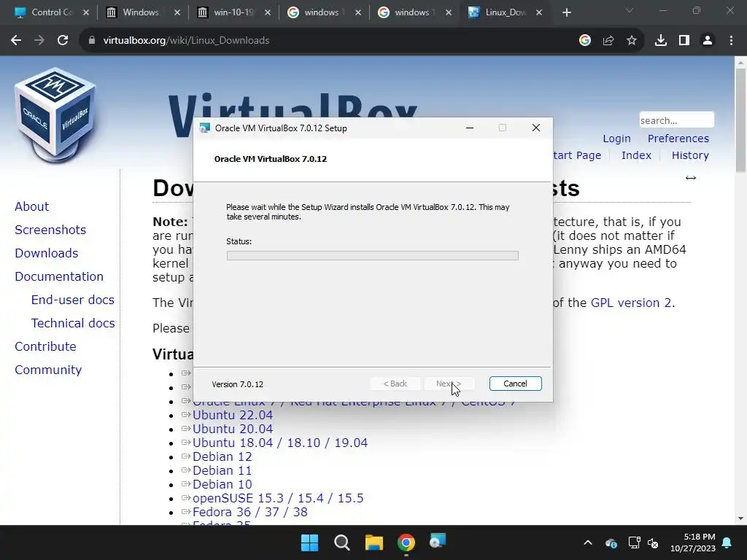Click the OneDrive cloud tray icon
Viewport: 747px width, 560px height.
(x=611, y=542)
